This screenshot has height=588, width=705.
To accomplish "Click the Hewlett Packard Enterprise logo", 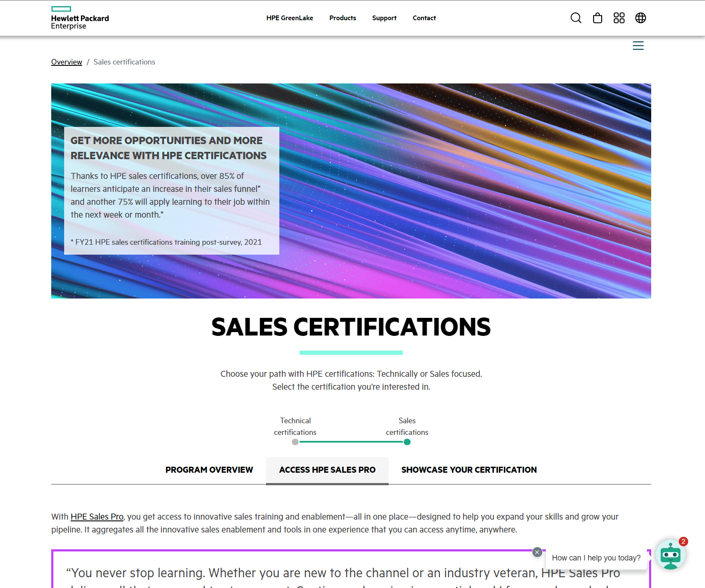I will tap(80, 18).
